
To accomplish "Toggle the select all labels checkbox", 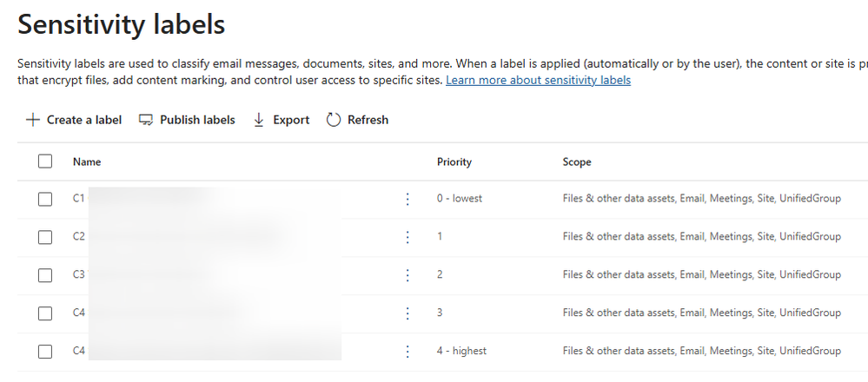I will click(x=45, y=161).
